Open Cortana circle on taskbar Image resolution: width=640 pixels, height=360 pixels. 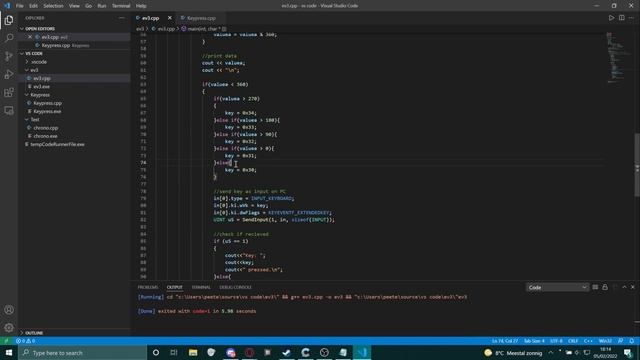point(156,353)
